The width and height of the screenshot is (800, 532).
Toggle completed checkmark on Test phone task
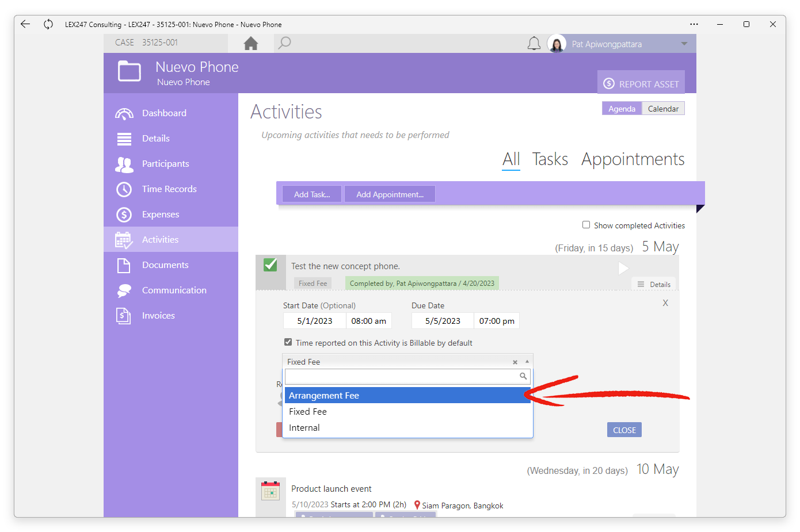coord(271,265)
